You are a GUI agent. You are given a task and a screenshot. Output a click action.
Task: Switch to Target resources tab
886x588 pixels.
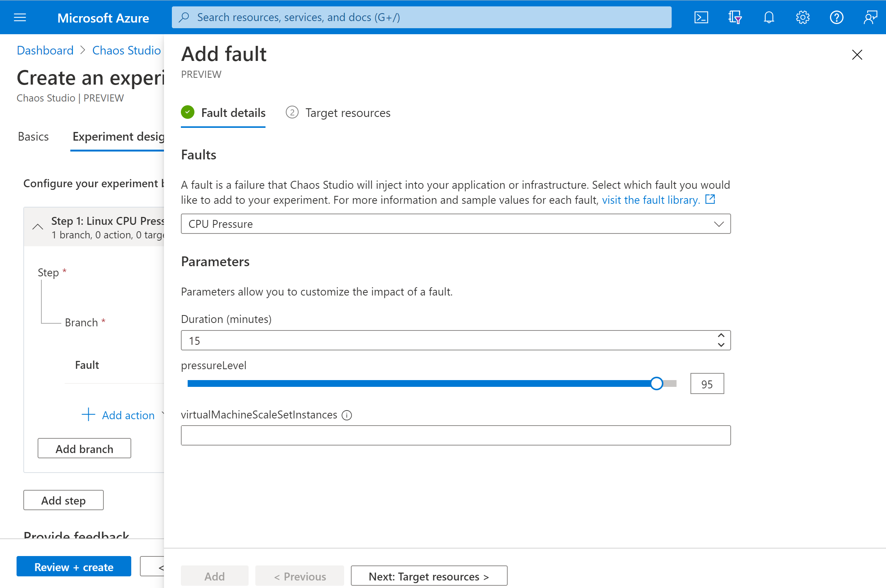(347, 112)
